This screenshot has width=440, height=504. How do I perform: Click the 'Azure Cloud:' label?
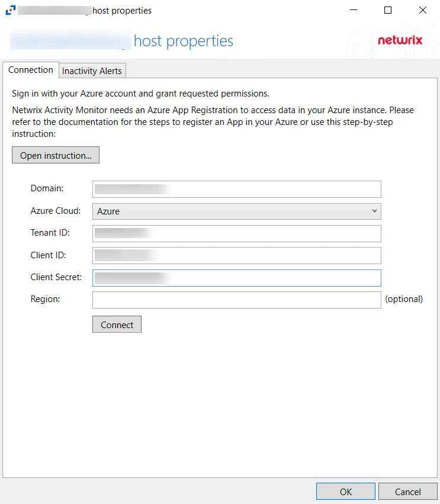pos(56,210)
